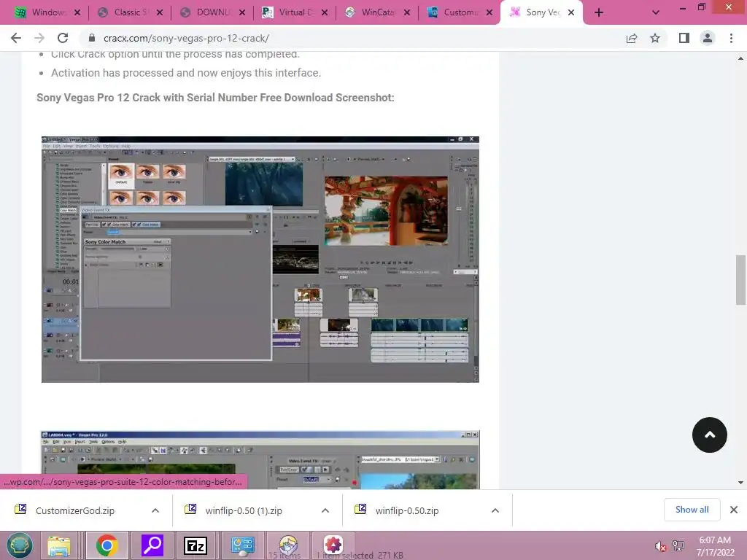This screenshot has height=560, width=747.
Task: Share this page using the share icon
Action: click(x=632, y=38)
